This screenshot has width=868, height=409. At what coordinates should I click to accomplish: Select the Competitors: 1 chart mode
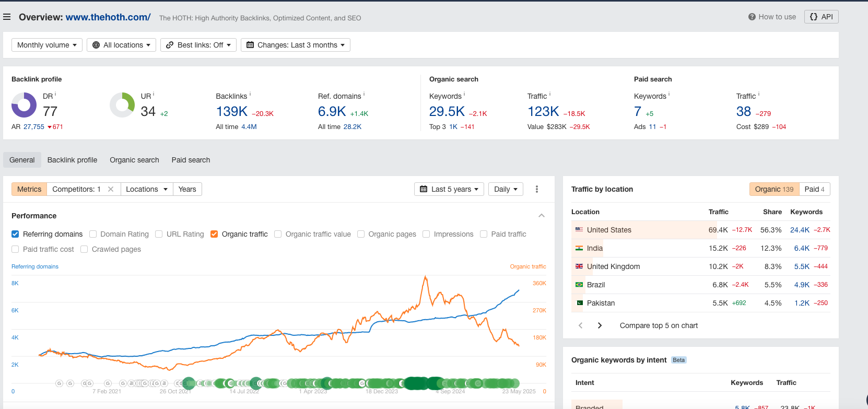click(x=76, y=189)
